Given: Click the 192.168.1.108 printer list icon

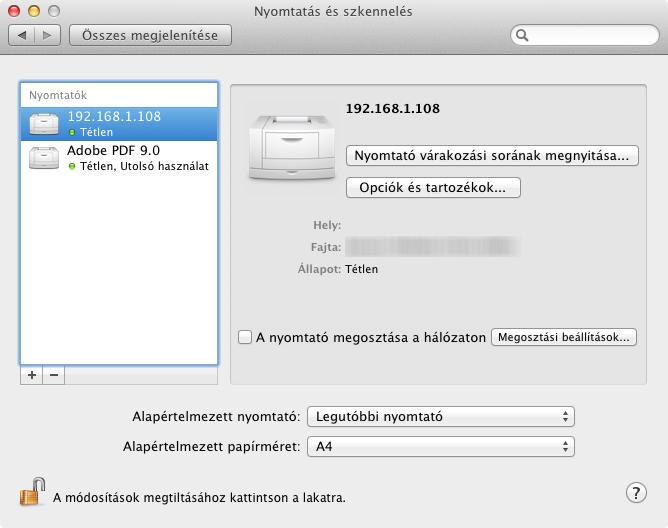Looking at the screenshot, I should click(44, 124).
